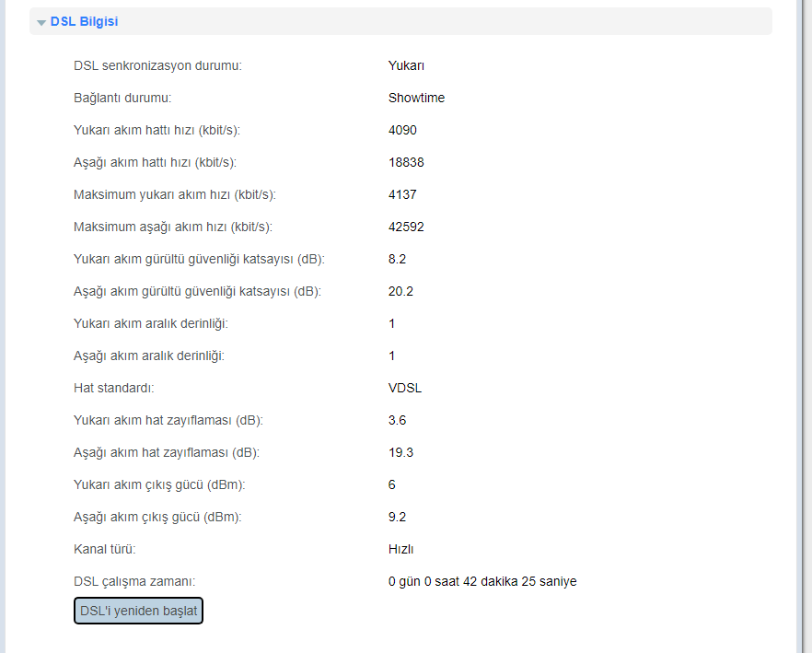
Task: Collapse the DSL Bilgisi section arrow
Action: coord(41,22)
